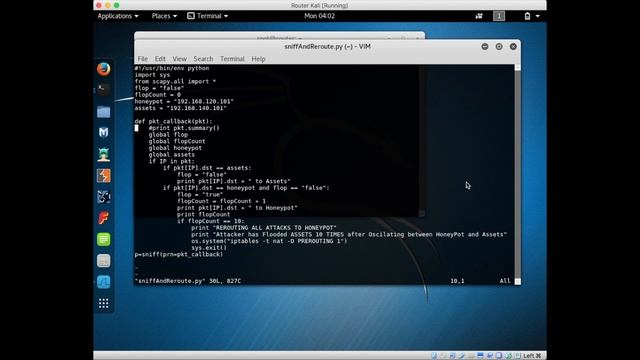Click the honeypot = "192.168.120.101" line
The height and width of the screenshot is (360, 640).
pos(184,101)
